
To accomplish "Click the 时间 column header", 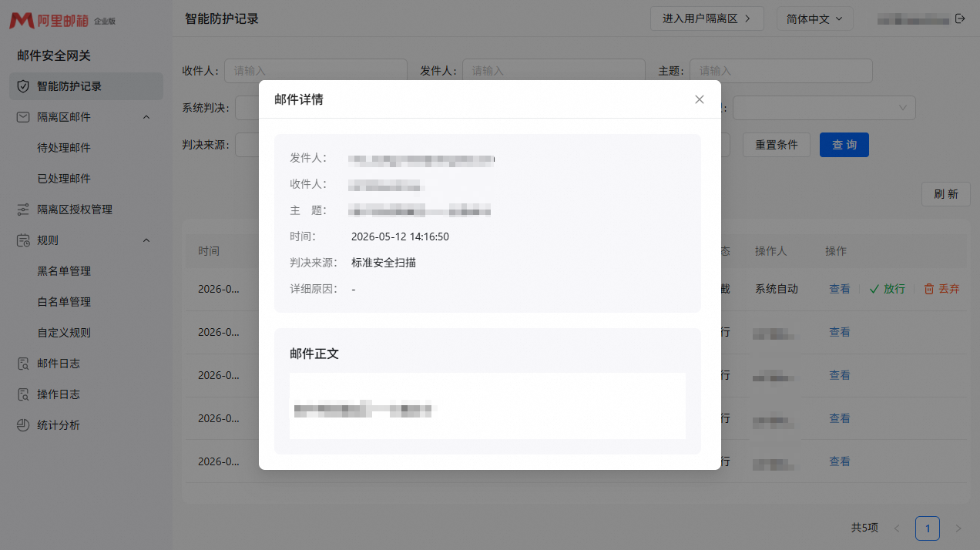I will (209, 251).
